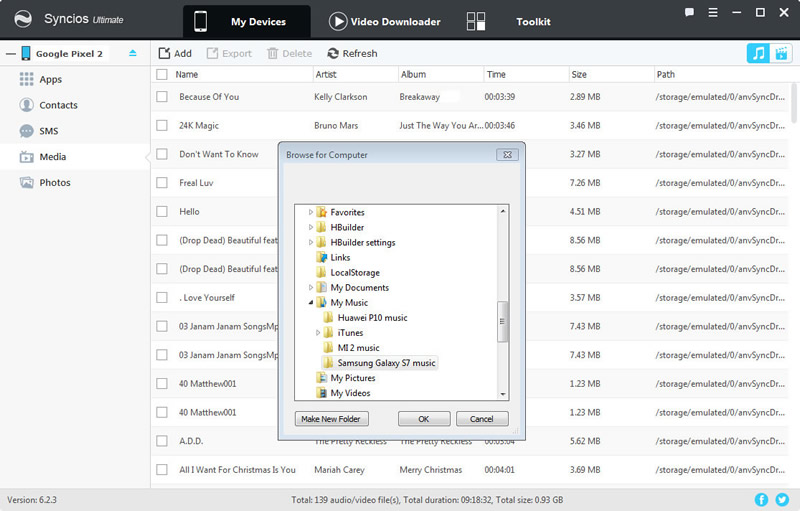Click the Delete toolbar button

tap(289, 53)
